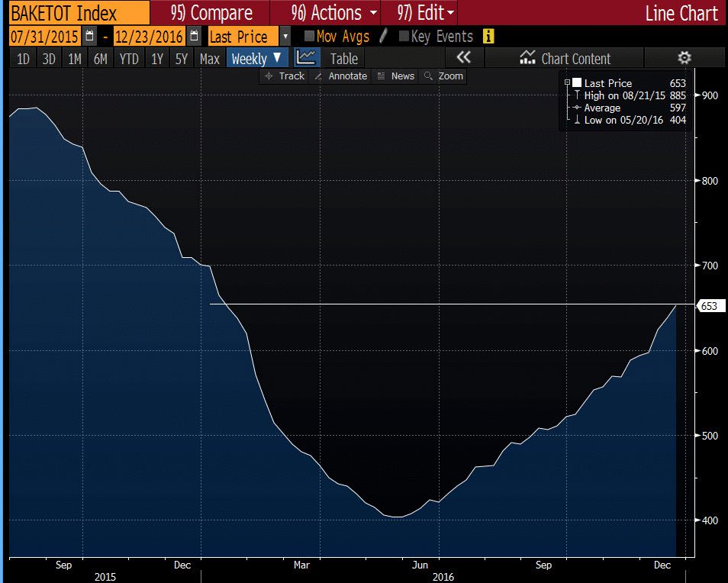Collapse the legend box toggle

[x=567, y=82]
